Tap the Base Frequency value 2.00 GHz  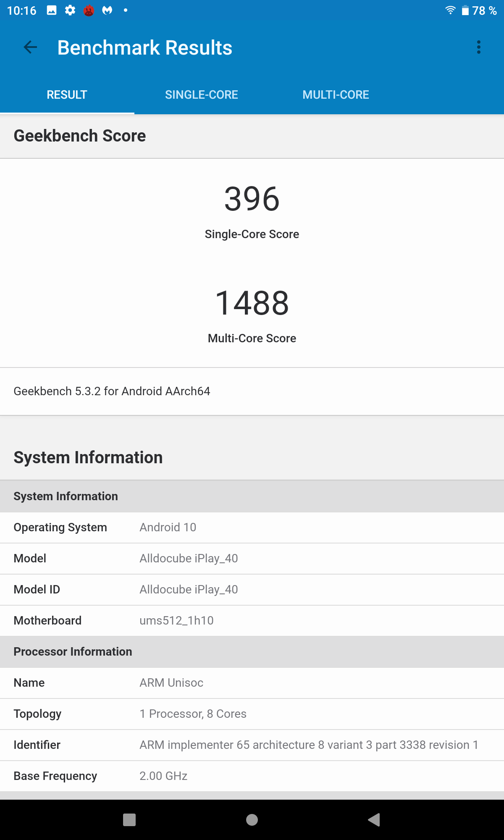(x=163, y=776)
